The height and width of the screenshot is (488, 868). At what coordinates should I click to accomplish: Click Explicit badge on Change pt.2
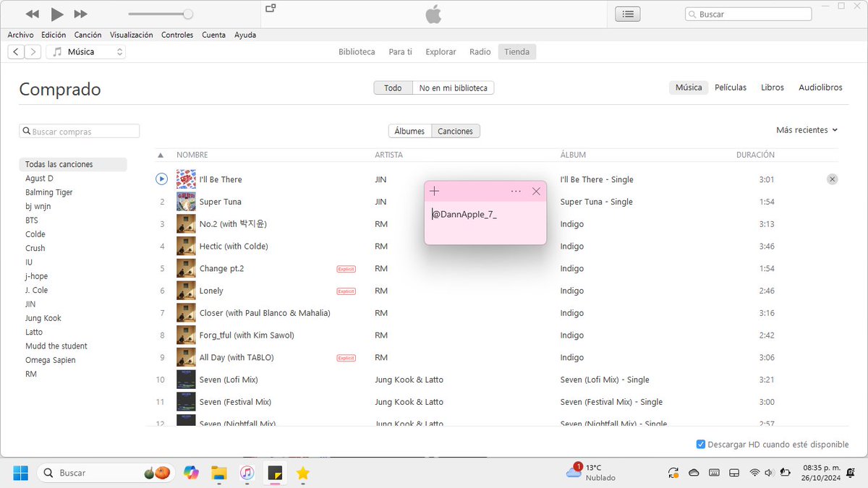point(346,269)
